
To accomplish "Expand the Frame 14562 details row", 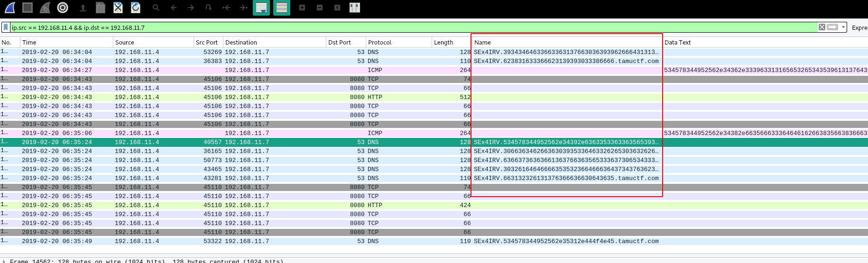I will 4,261.
